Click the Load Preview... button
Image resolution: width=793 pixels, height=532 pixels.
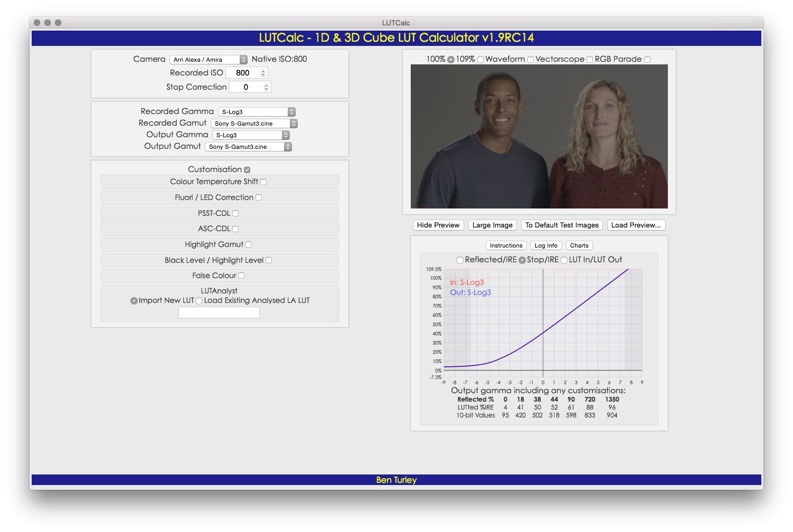(x=636, y=225)
